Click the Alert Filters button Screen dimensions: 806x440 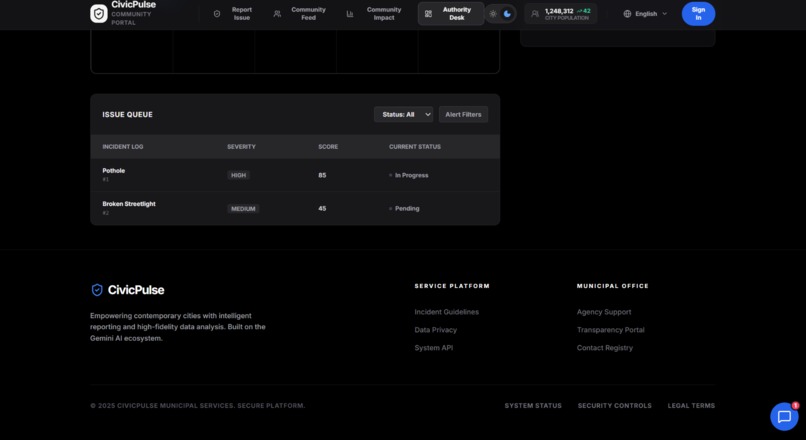coord(463,115)
